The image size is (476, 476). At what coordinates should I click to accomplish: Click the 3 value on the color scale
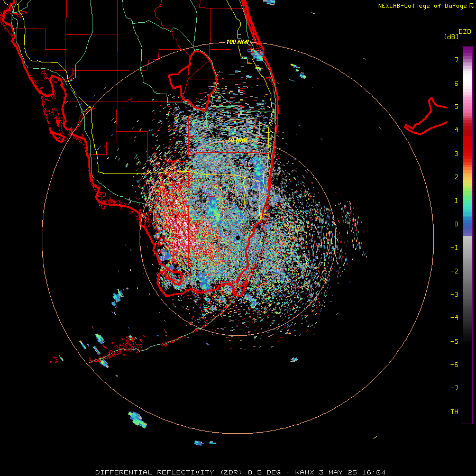click(x=456, y=153)
